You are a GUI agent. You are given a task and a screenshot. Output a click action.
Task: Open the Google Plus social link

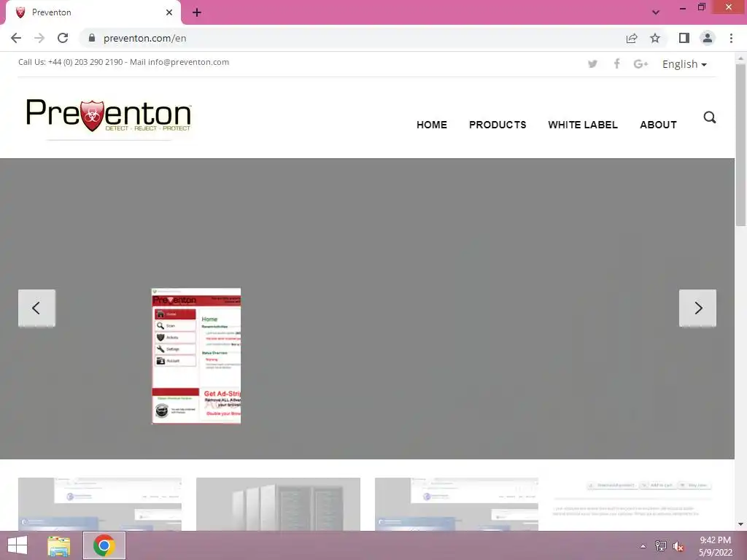coord(640,64)
